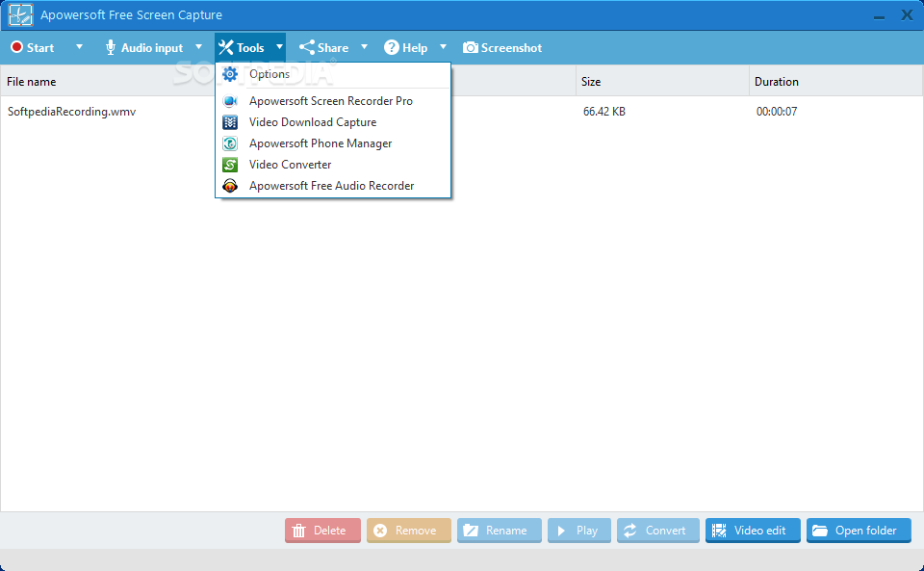924x571 pixels.
Task: Click the folder icon on Open folder
Action: pyautogui.click(x=820, y=531)
